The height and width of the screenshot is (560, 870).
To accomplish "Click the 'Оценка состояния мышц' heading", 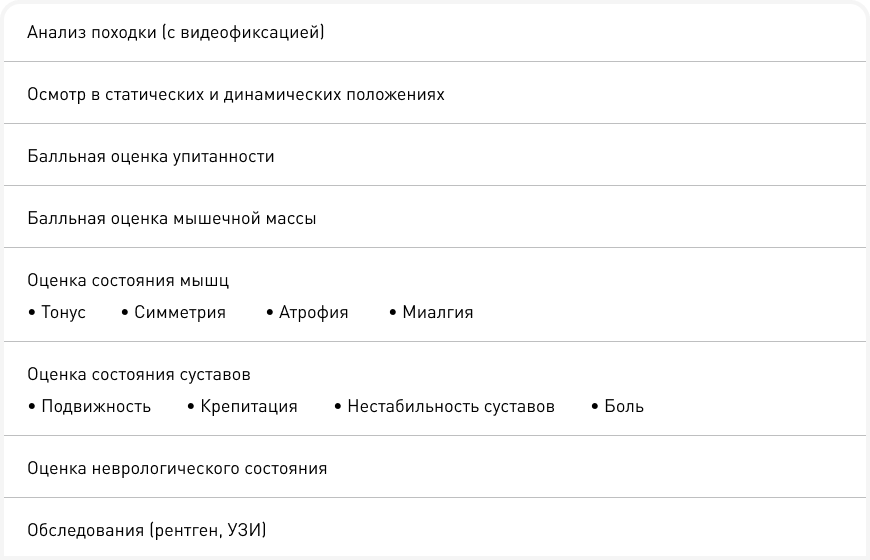I will pos(129,281).
